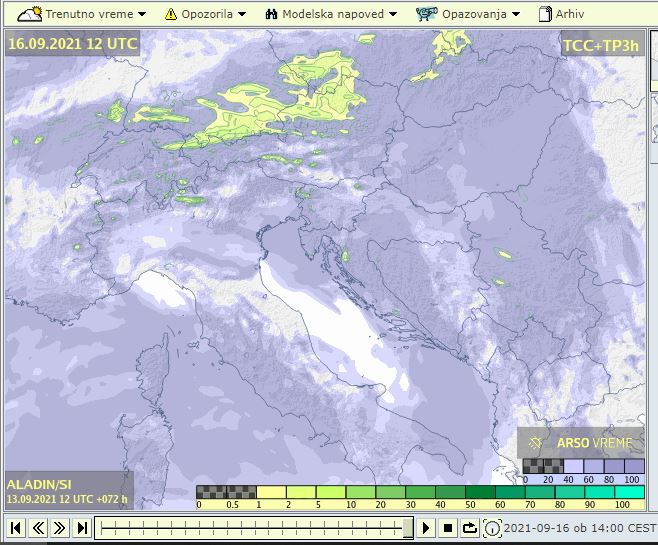658x545 pixels.
Task: Stop the forecast animation
Action: pos(448,528)
